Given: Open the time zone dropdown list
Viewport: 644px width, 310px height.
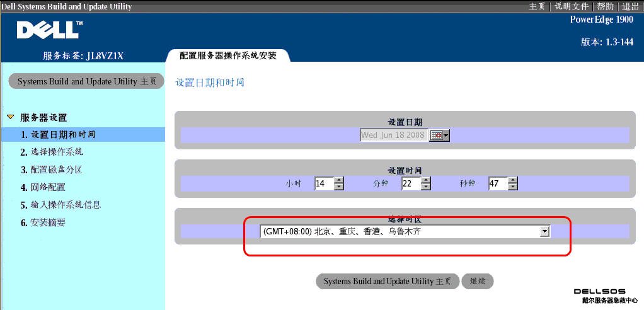Looking at the screenshot, I should click(544, 232).
